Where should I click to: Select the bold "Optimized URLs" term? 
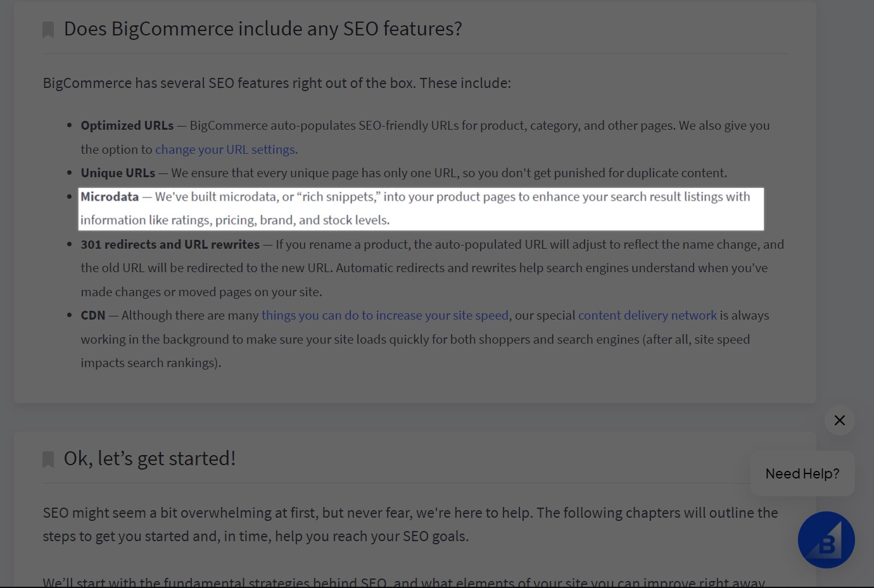(127, 125)
